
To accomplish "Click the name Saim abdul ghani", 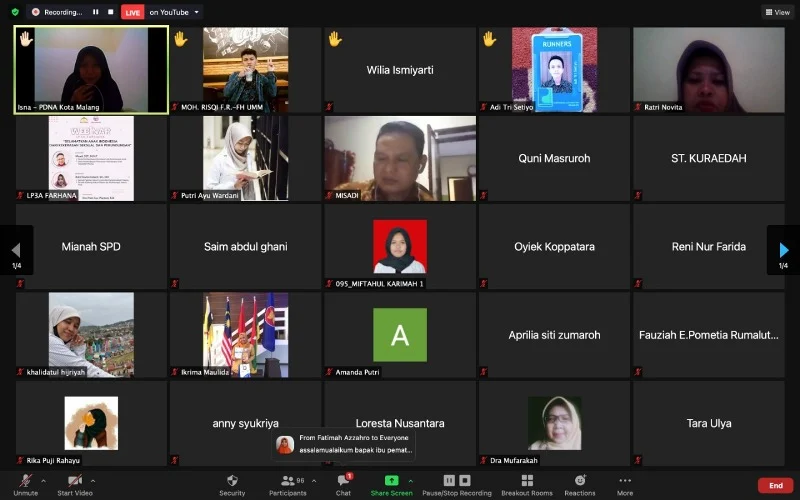I will tap(245, 246).
